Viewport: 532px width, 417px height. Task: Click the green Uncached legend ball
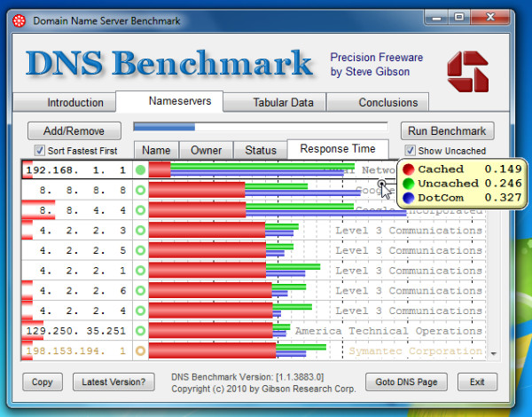pos(409,184)
